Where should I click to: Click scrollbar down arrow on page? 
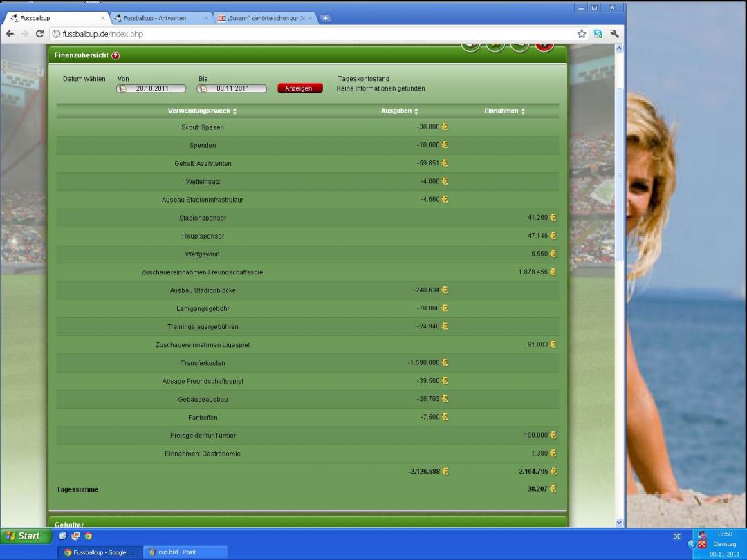pos(619,523)
